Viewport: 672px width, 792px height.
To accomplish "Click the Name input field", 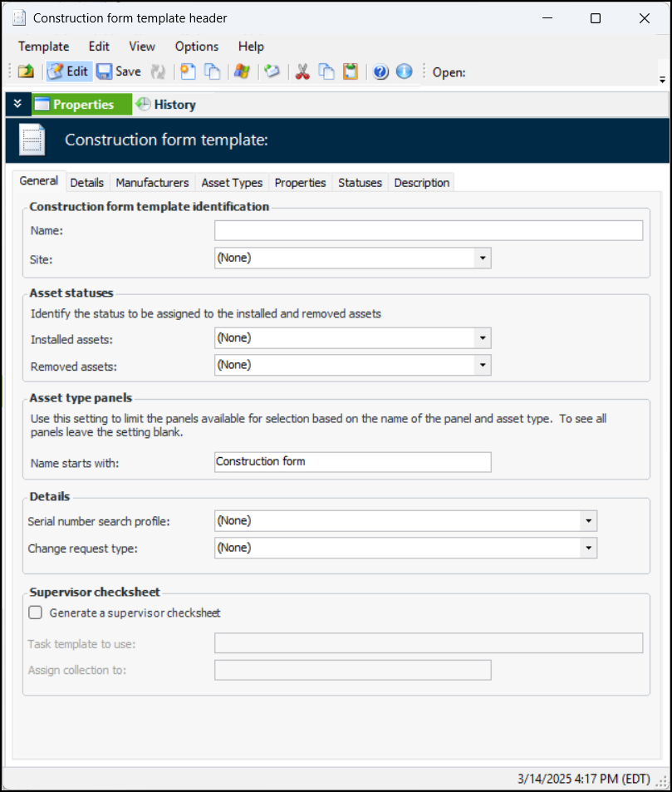I will [x=429, y=230].
